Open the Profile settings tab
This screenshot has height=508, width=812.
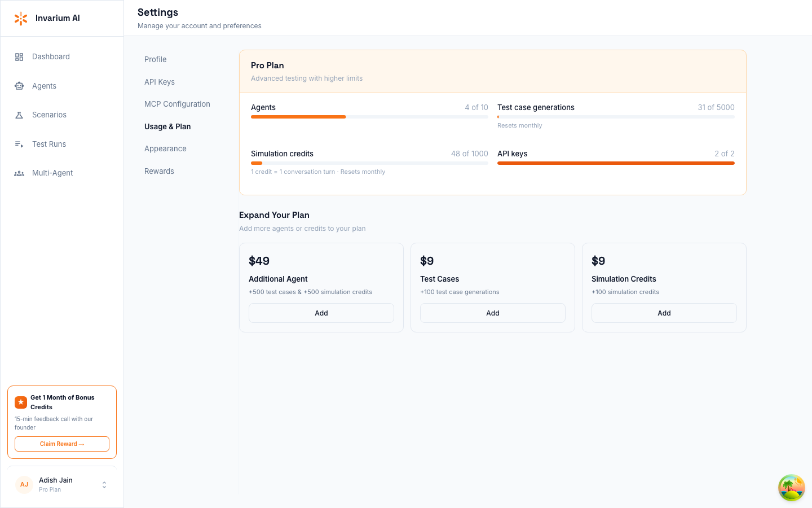tap(156, 59)
